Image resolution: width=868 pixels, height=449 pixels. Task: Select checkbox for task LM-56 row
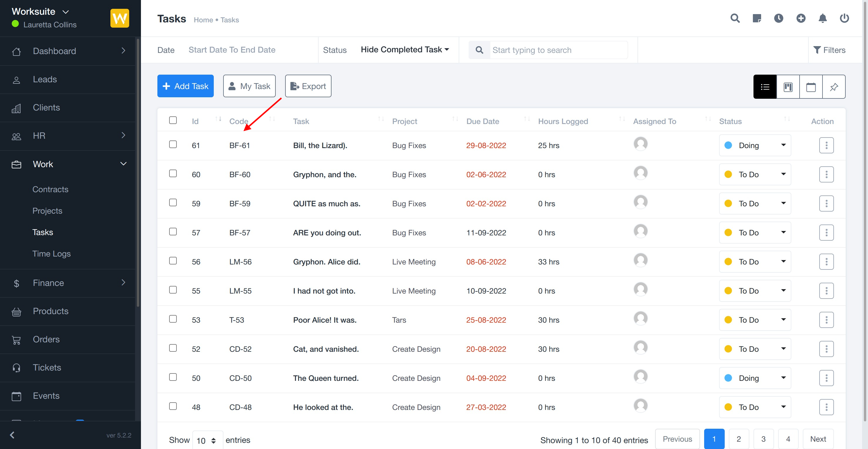tap(173, 261)
